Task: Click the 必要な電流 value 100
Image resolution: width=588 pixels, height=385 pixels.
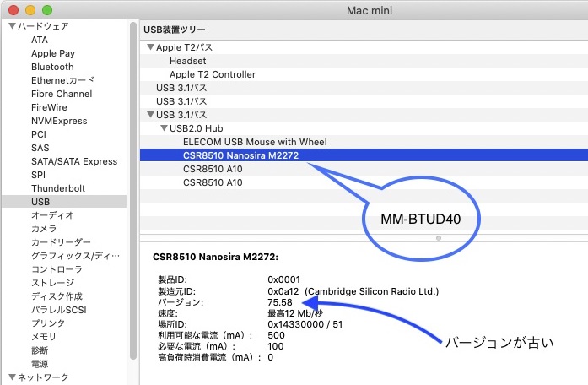Action: pos(276,346)
